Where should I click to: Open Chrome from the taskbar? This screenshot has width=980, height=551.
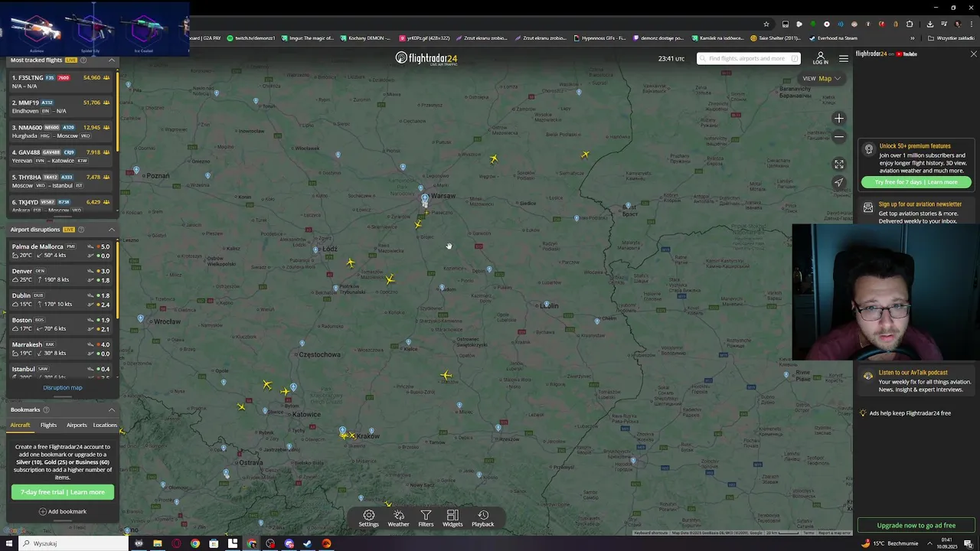pyautogui.click(x=195, y=543)
